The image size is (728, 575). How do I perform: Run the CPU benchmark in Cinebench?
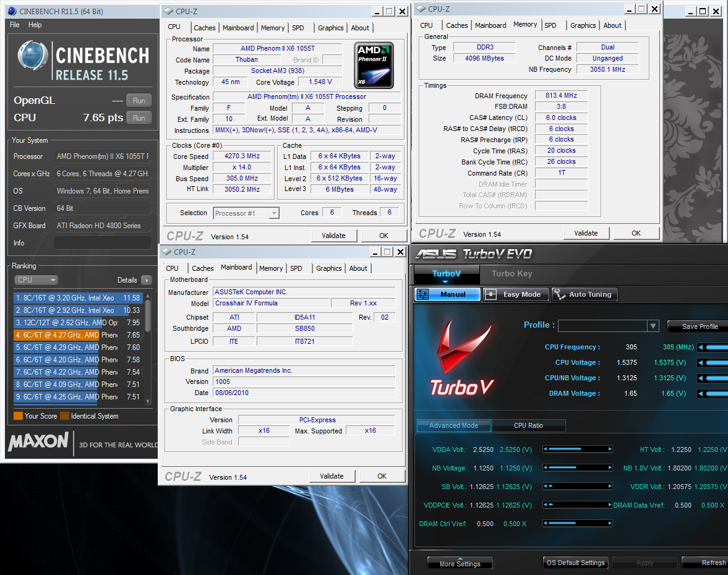(139, 118)
